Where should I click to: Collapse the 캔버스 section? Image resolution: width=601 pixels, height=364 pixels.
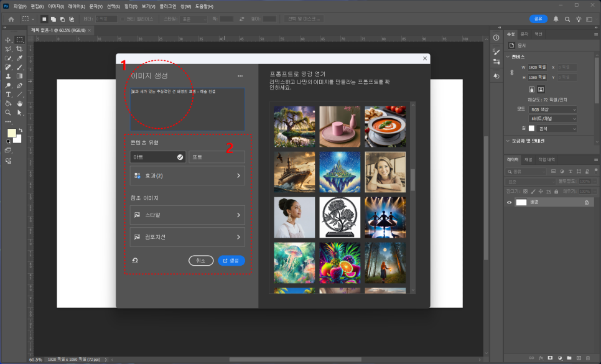pos(508,57)
